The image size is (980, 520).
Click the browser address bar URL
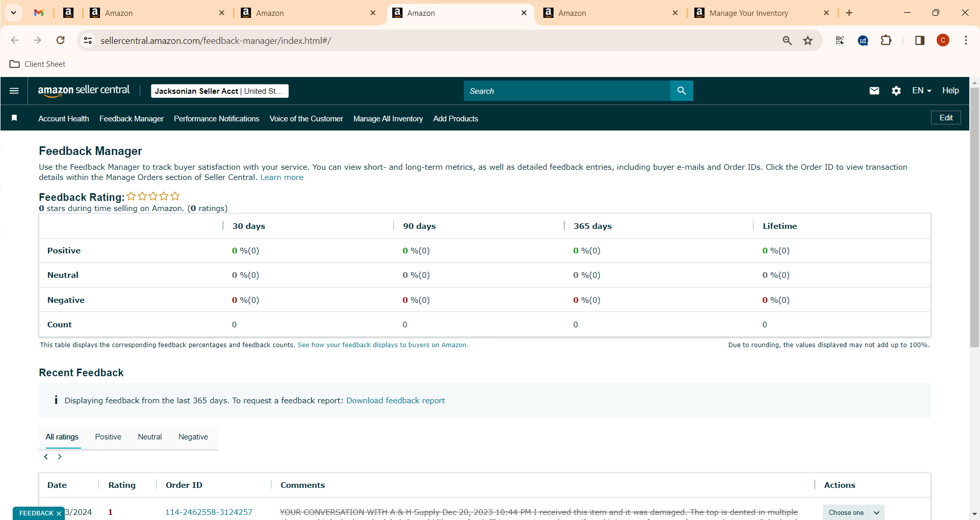click(x=216, y=41)
